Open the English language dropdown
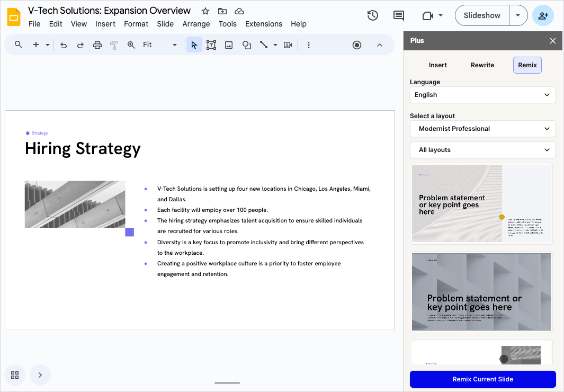Viewport: 564px width, 392px height. [482, 95]
